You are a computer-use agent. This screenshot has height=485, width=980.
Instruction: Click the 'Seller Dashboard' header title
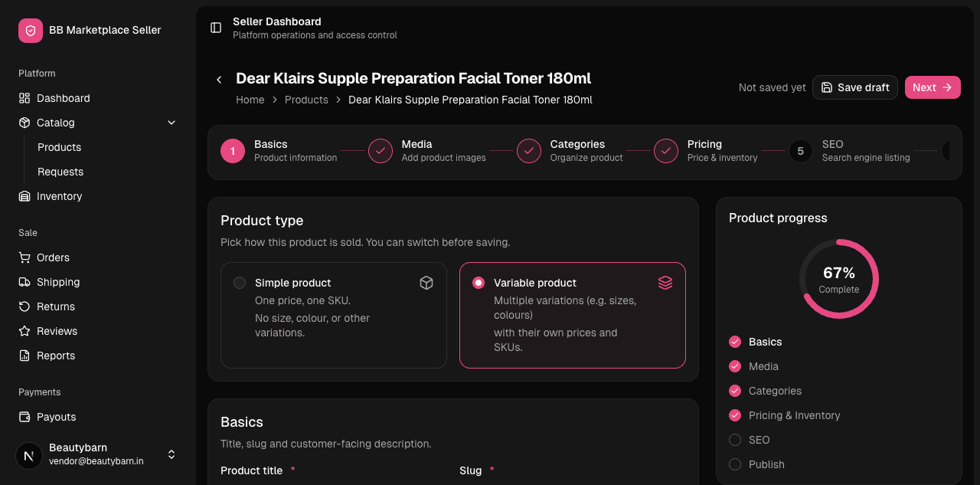pyautogui.click(x=277, y=21)
